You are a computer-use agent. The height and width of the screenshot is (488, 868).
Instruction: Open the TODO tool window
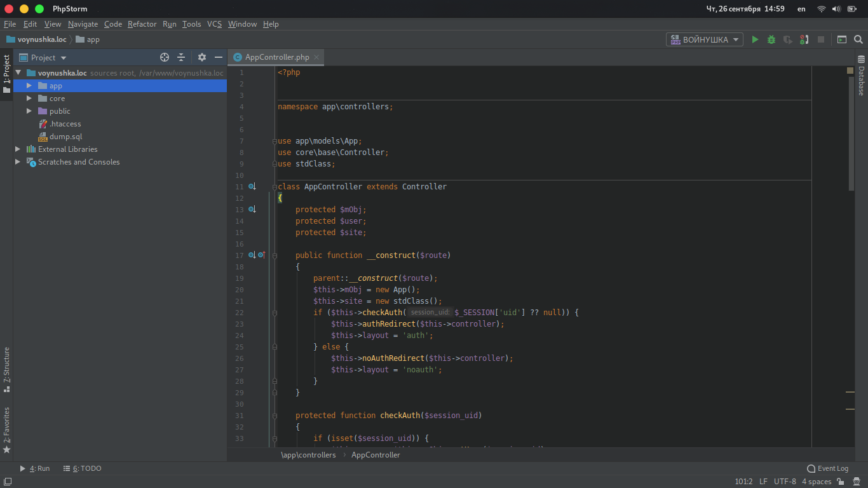(83, 468)
